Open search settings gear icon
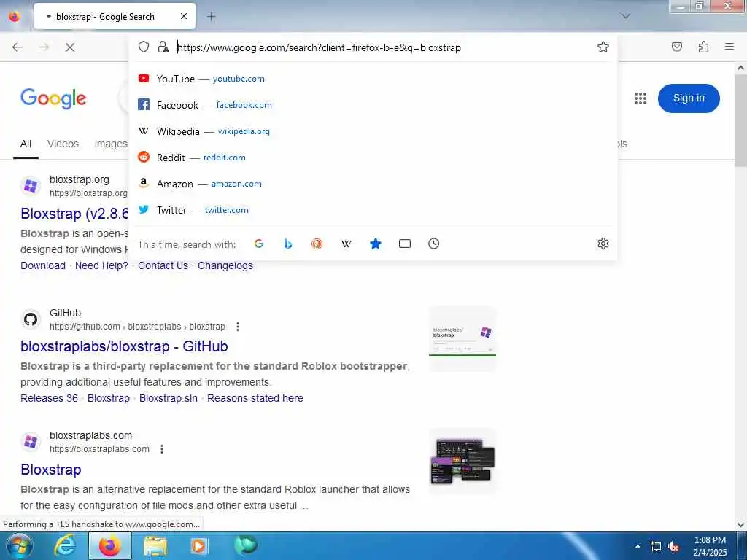The image size is (747, 560). click(x=603, y=244)
